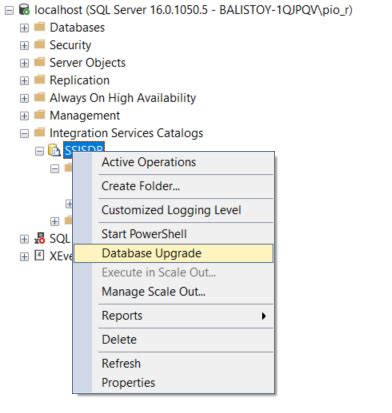
Task: Click the Management folder icon
Action: [x=40, y=115]
